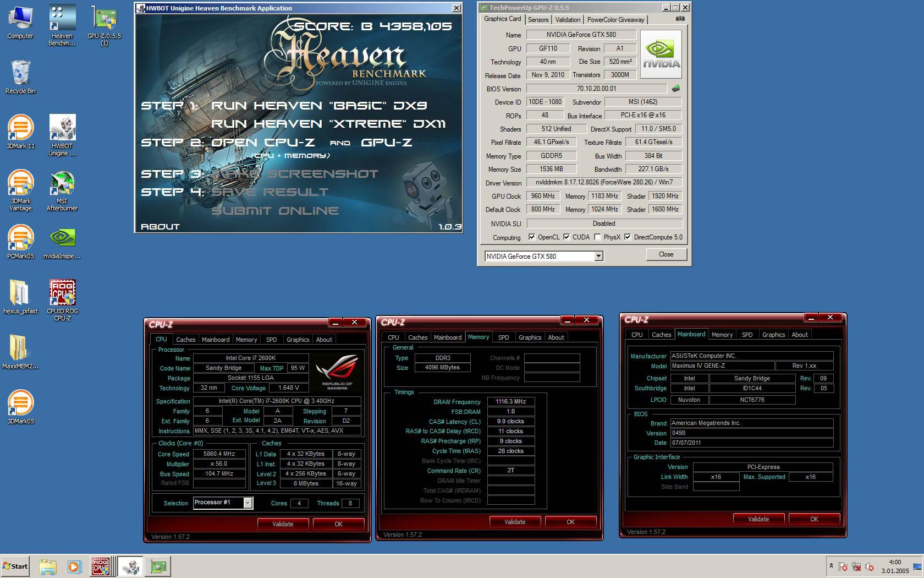The height and width of the screenshot is (578, 924).
Task: Open GPU-Z.0.5.5 desktop icon
Action: point(105,25)
